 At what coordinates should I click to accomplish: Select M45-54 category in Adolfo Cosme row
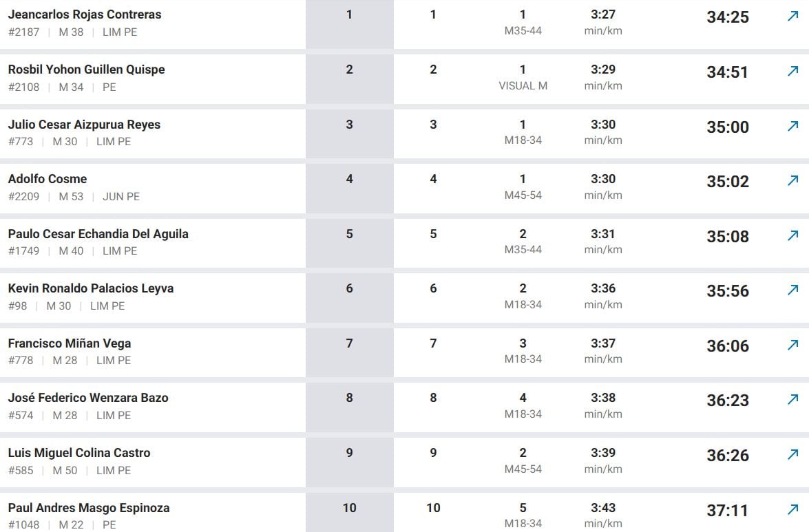tap(523, 195)
